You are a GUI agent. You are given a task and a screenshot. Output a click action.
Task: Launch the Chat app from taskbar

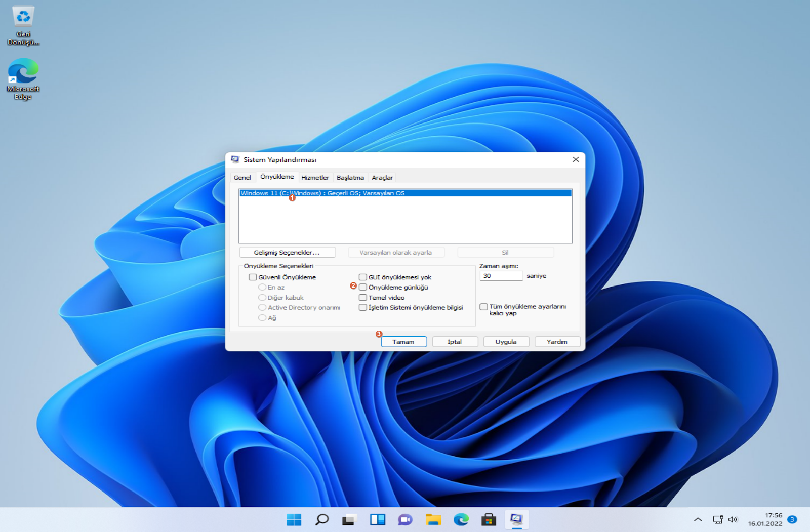405,519
